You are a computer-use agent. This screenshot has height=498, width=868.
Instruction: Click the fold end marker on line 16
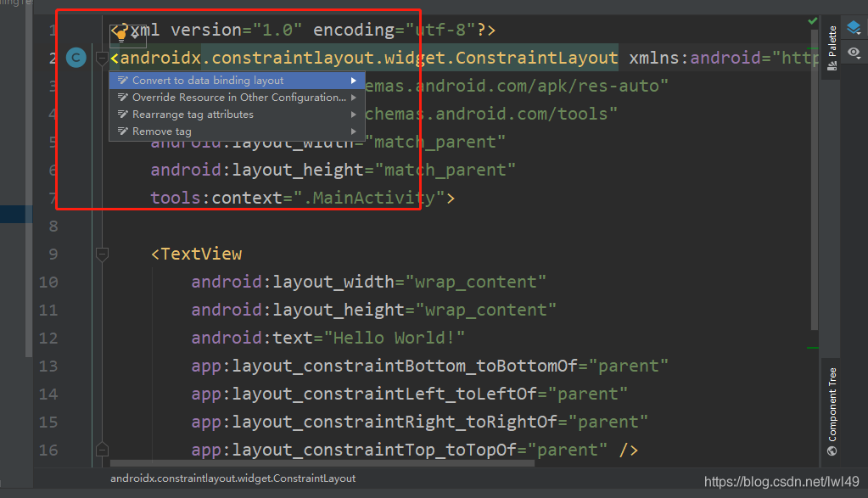102,450
